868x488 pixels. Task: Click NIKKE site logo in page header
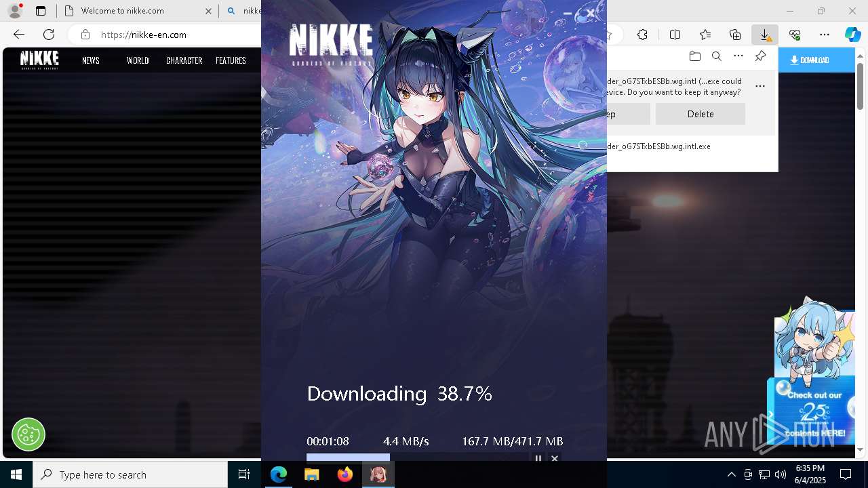point(39,60)
